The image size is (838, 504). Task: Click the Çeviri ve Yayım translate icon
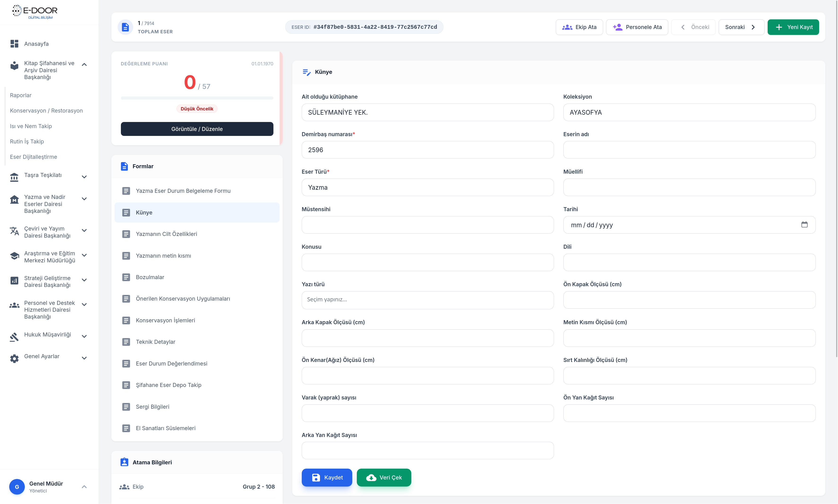click(14, 231)
